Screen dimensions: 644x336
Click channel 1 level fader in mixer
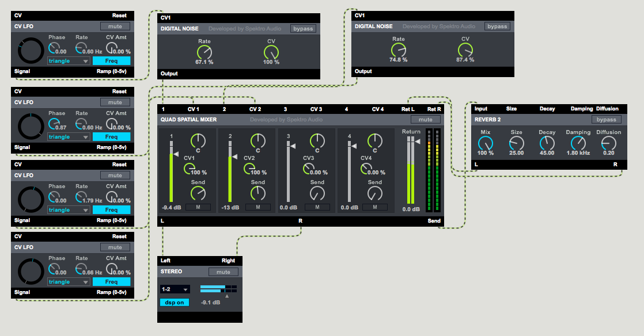pyautogui.click(x=172, y=171)
